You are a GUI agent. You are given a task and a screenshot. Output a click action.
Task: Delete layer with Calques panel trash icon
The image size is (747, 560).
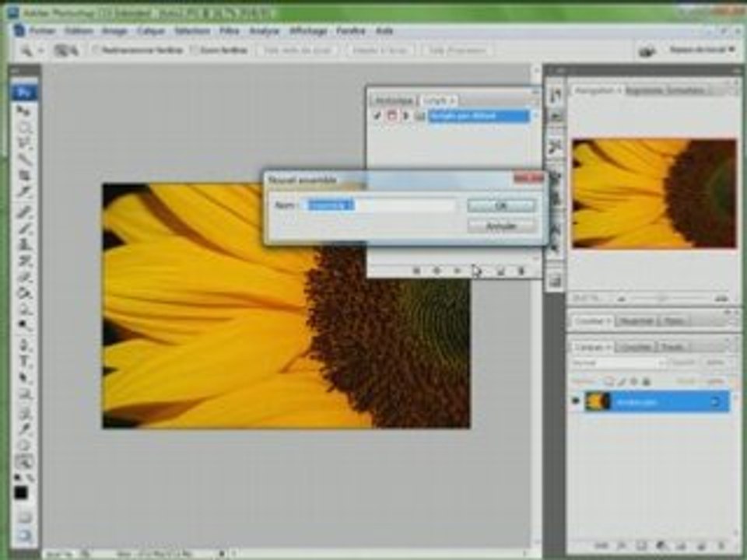click(721, 546)
